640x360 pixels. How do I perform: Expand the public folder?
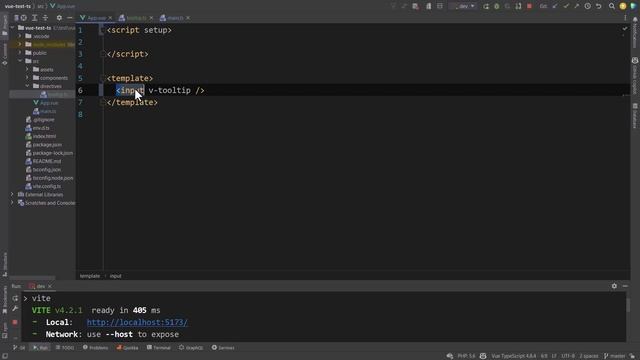coord(20,53)
